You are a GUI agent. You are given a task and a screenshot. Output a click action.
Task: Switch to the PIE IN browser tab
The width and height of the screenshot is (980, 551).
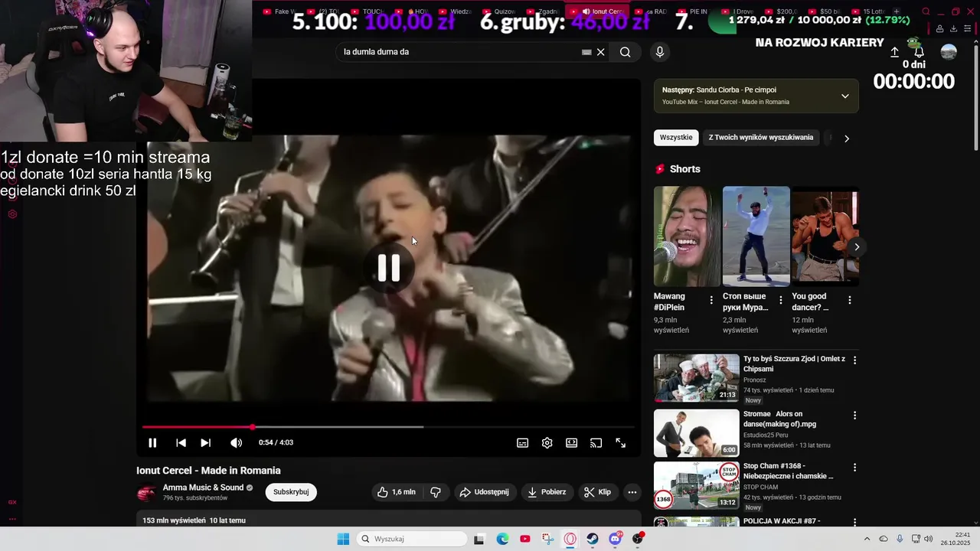pyautogui.click(x=693, y=11)
